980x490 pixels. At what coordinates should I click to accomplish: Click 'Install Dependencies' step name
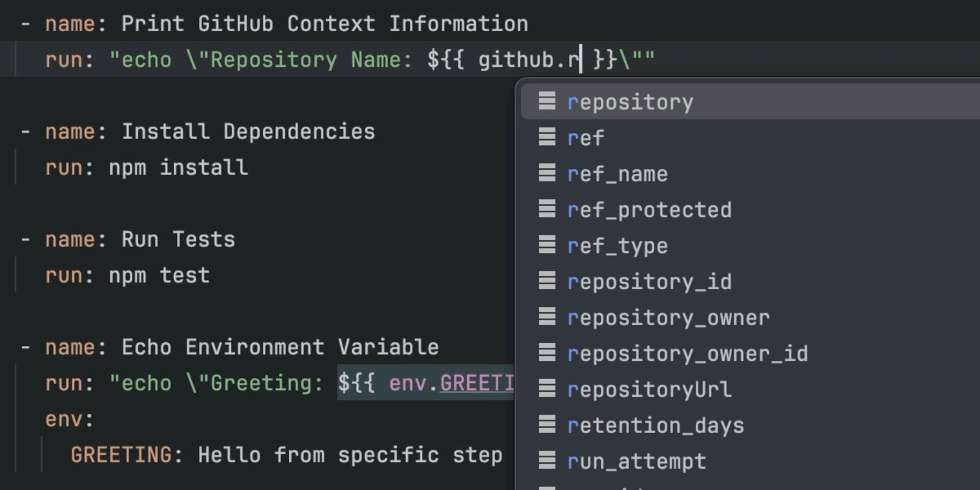click(x=248, y=132)
